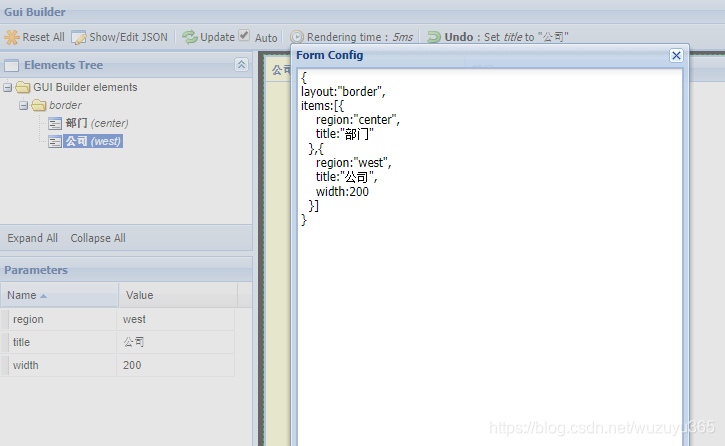
Task: Select the border tree label
Action: point(65,105)
